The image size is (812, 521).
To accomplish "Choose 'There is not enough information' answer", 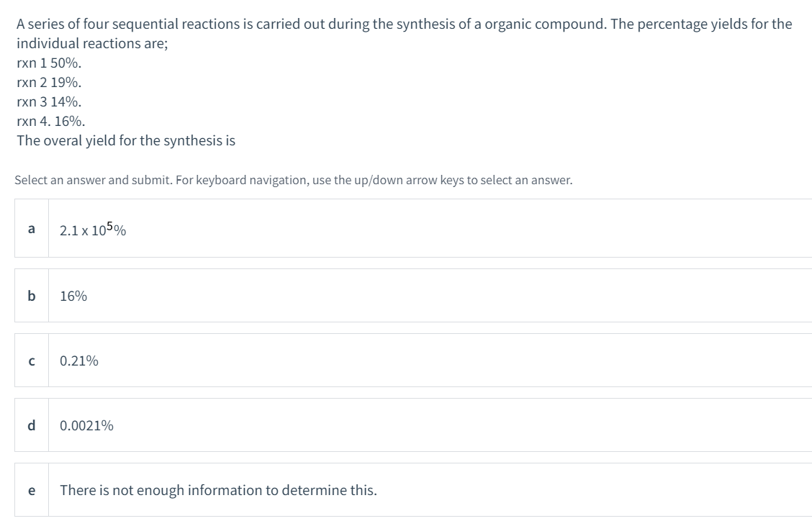I will (x=218, y=491).
